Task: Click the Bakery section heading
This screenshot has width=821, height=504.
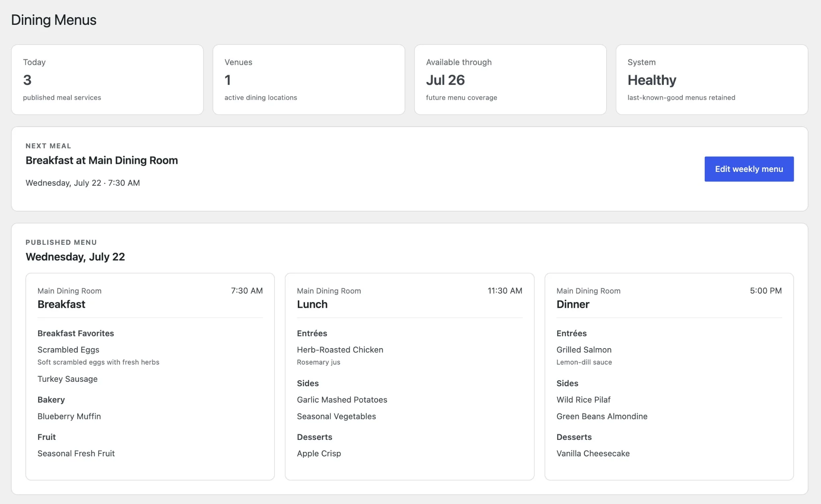Action: (x=51, y=400)
